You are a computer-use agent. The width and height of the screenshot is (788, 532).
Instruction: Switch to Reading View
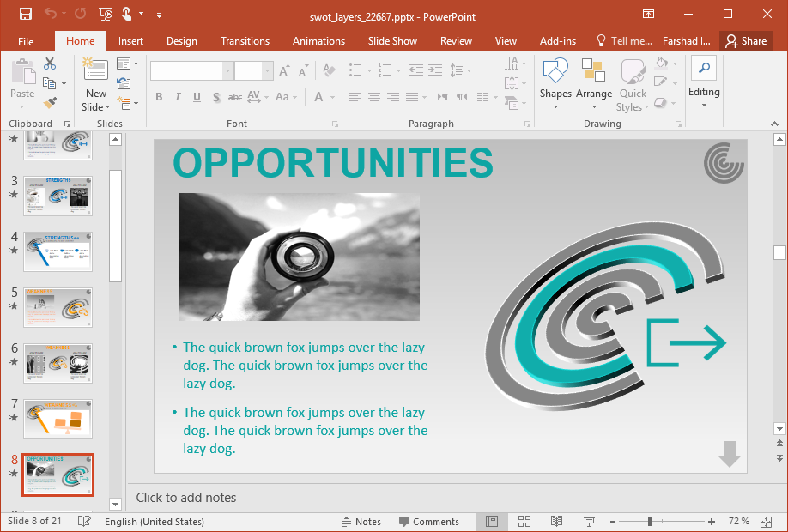click(x=556, y=522)
